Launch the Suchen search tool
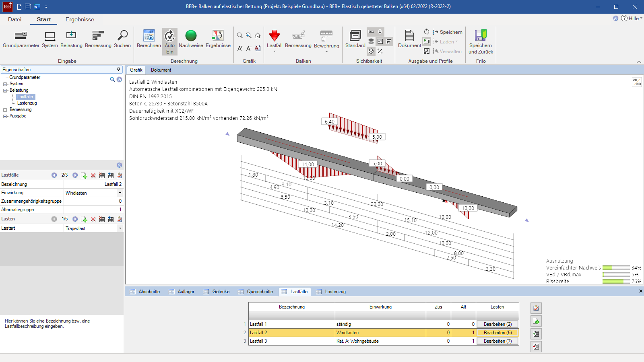 click(122, 39)
